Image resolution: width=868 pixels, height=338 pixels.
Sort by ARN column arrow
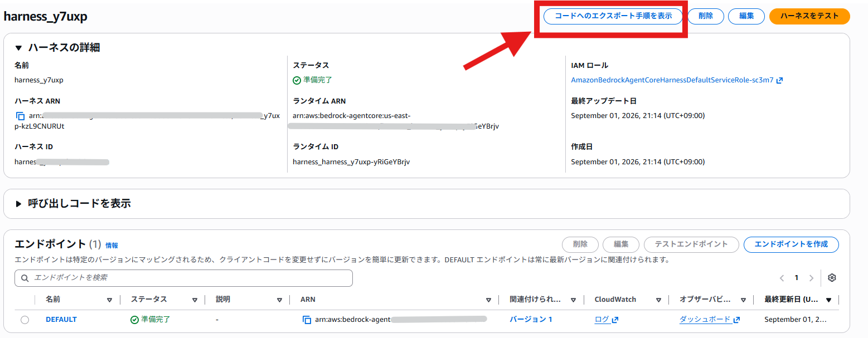pos(488,300)
